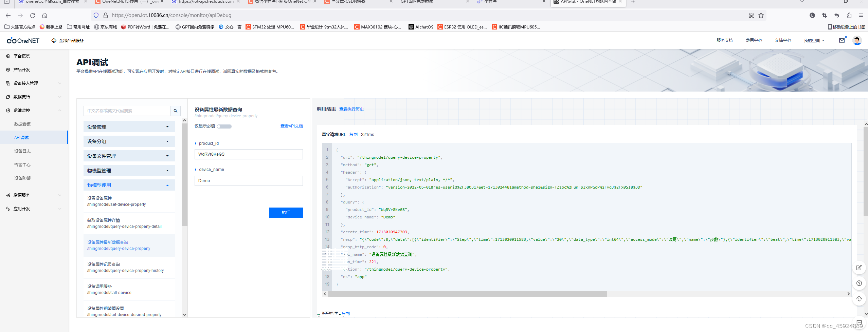The width and height of the screenshot is (868, 332).
Task: Collapse the 物模型使用 API group
Action: [129, 185]
